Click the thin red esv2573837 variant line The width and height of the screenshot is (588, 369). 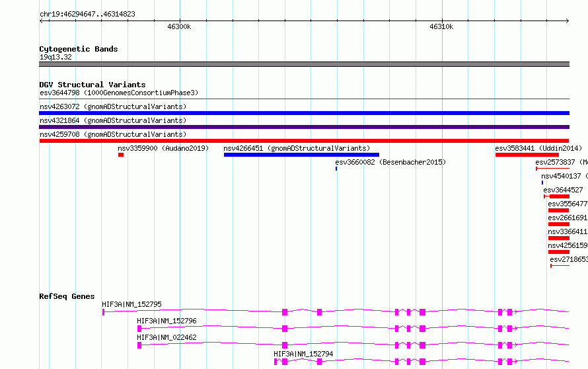[553, 169]
